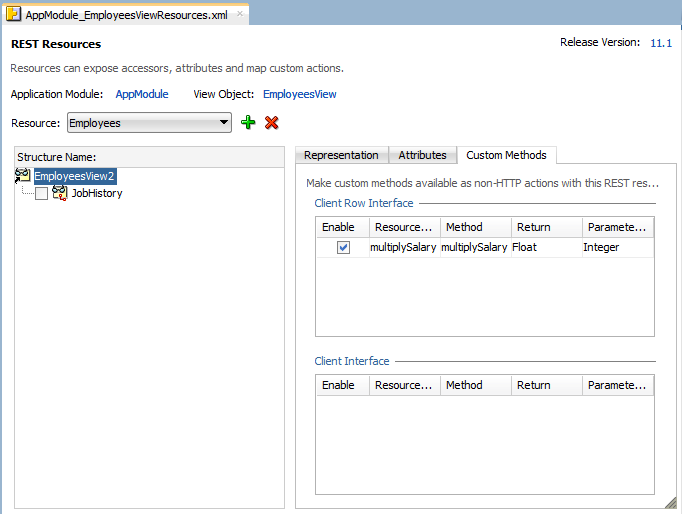This screenshot has height=514, width=682.
Task: Select the Custom Methods tab
Action: (506, 155)
